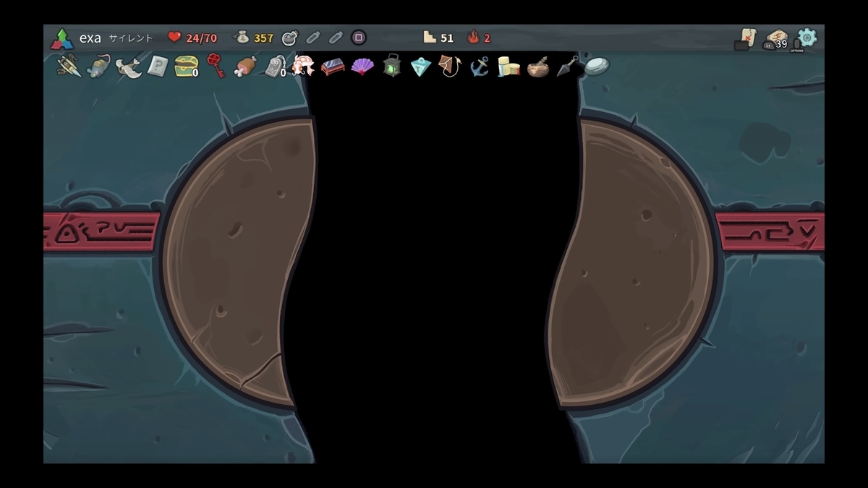Select the second empty potion slot
868x488 pixels.
336,38
